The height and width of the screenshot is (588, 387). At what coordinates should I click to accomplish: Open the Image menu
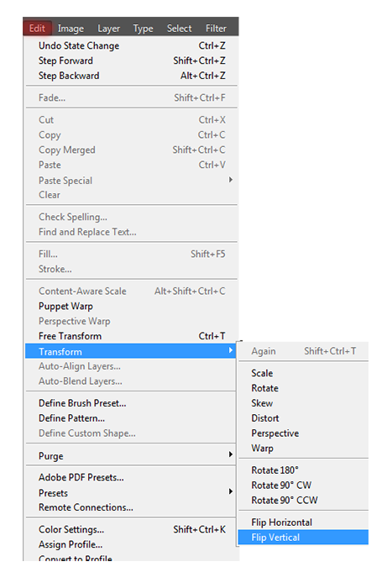[71, 29]
